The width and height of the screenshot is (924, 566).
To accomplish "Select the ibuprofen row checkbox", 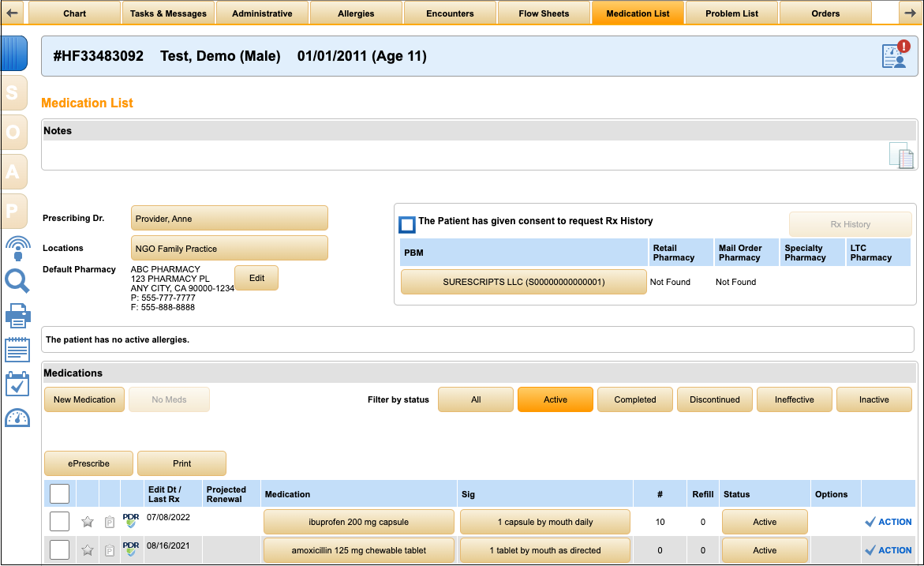I will coord(59,522).
